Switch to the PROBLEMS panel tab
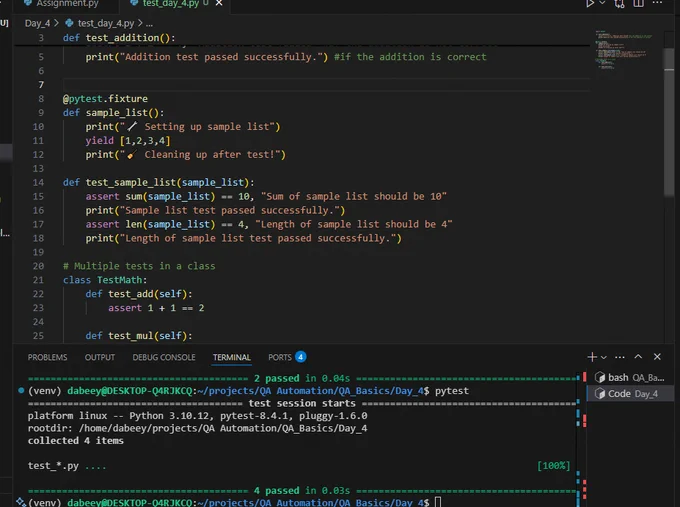 click(x=48, y=357)
